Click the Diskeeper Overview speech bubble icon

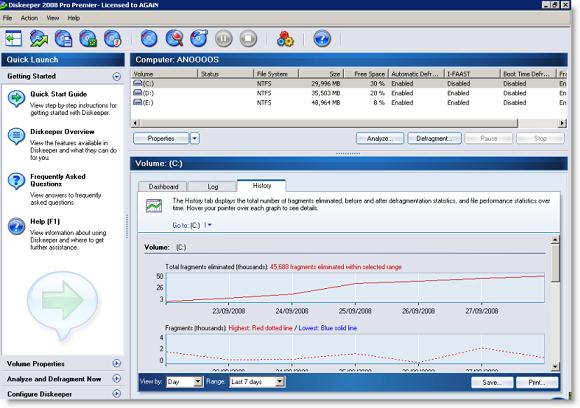16,136
